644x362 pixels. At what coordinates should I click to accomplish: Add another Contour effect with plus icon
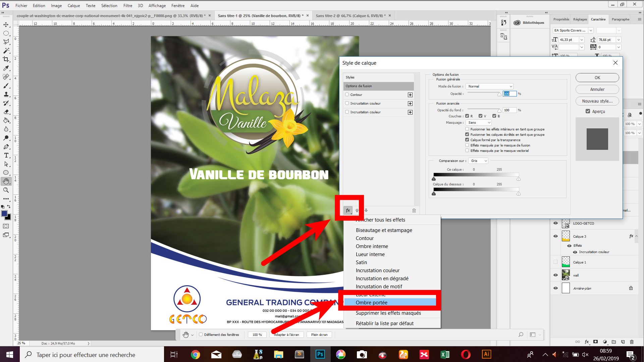point(410,95)
